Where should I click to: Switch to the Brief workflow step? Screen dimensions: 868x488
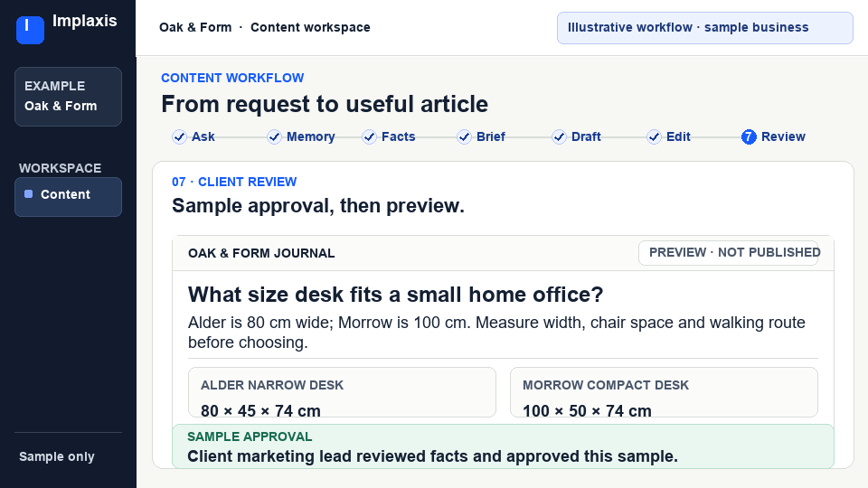tap(481, 136)
